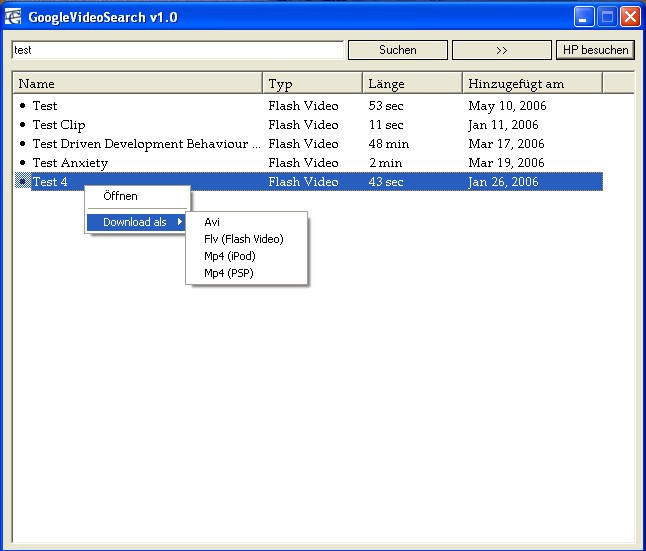Click the search text field containing 'test'
Screen dimensions: 646x551
pos(178,50)
